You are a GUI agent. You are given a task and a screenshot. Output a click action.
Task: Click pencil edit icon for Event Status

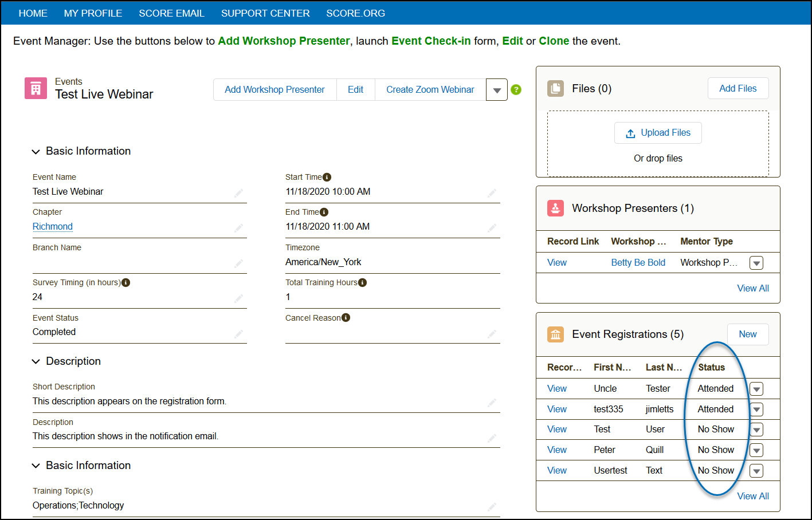pyautogui.click(x=238, y=333)
